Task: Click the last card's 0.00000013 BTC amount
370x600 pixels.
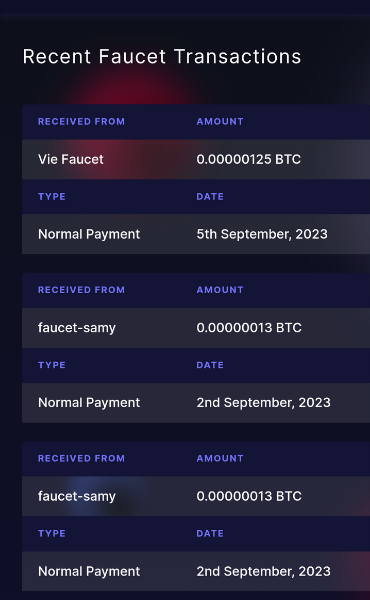Action: coord(249,496)
